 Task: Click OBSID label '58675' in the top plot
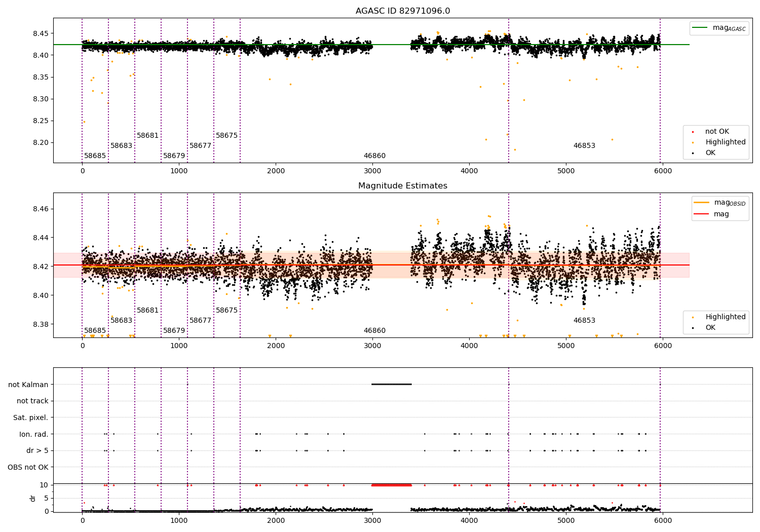[x=227, y=136]
